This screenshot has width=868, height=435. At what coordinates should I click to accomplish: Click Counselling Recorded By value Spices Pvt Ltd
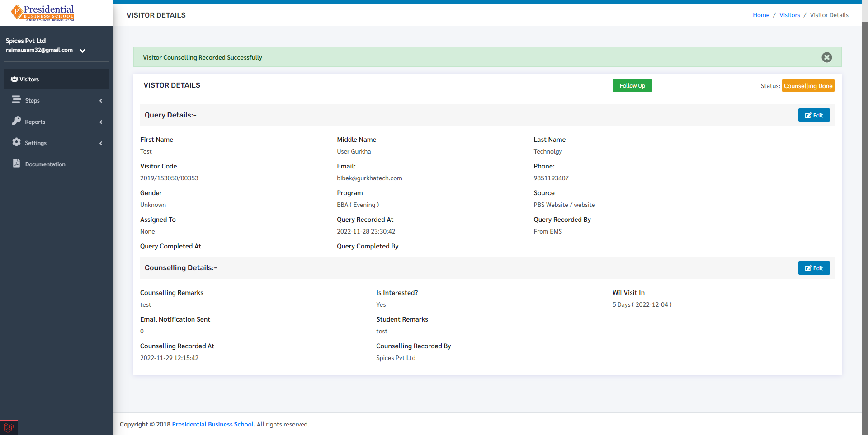pos(396,358)
